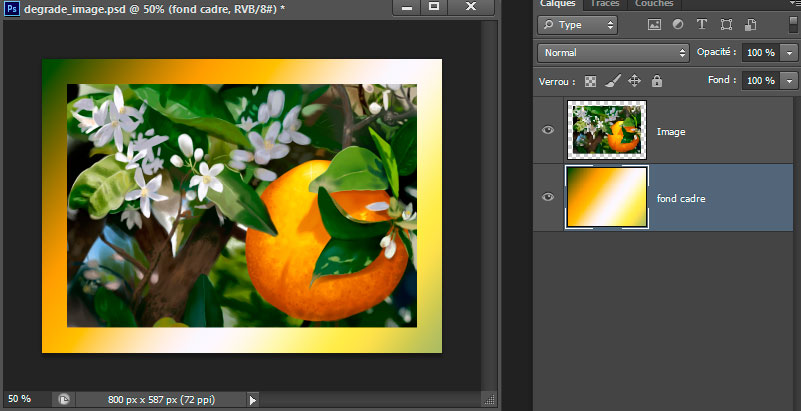Filter layers by type (T) icon
801x411 pixels.
(701, 24)
